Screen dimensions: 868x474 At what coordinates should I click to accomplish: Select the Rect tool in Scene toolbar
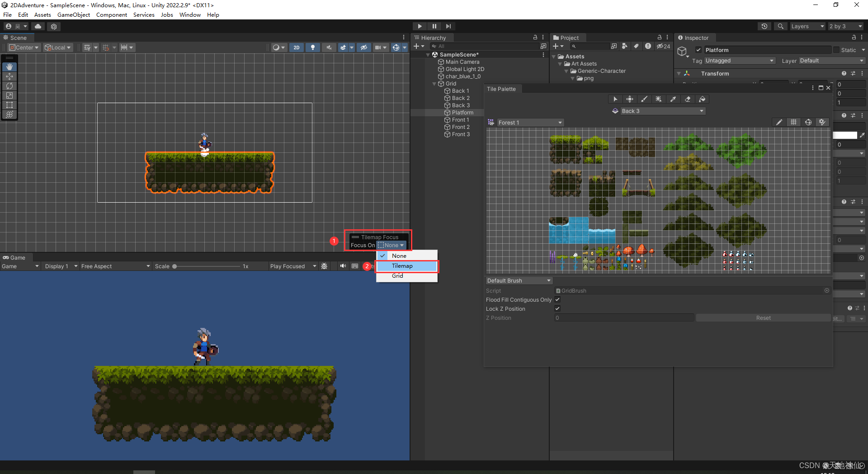pos(9,105)
